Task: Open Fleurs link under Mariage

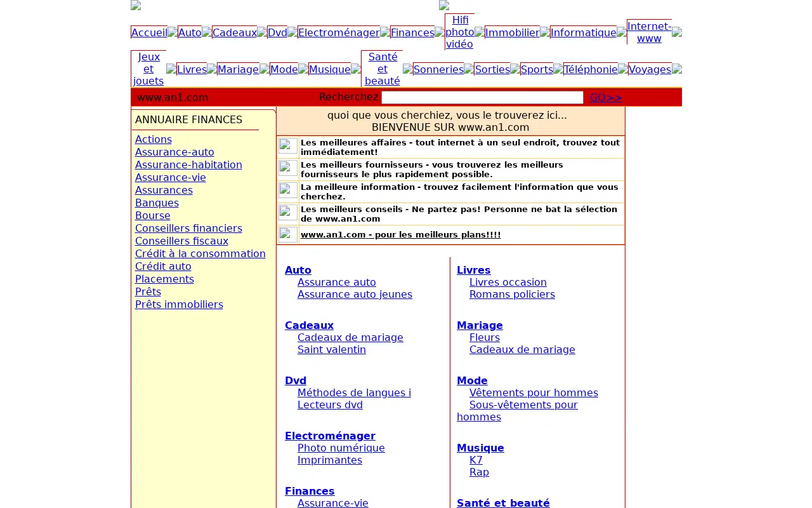Action: [x=485, y=337]
